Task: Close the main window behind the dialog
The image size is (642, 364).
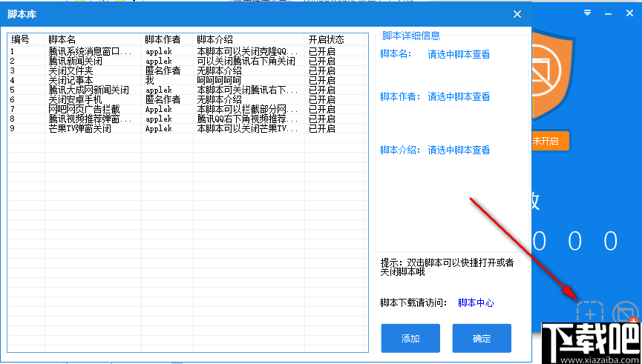Action: [629, 13]
